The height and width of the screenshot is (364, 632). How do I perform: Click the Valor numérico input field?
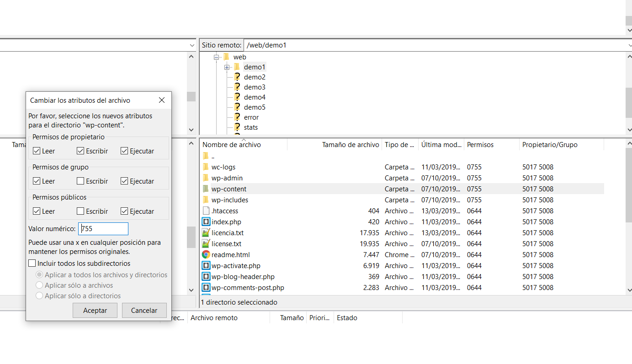point(103,229)
